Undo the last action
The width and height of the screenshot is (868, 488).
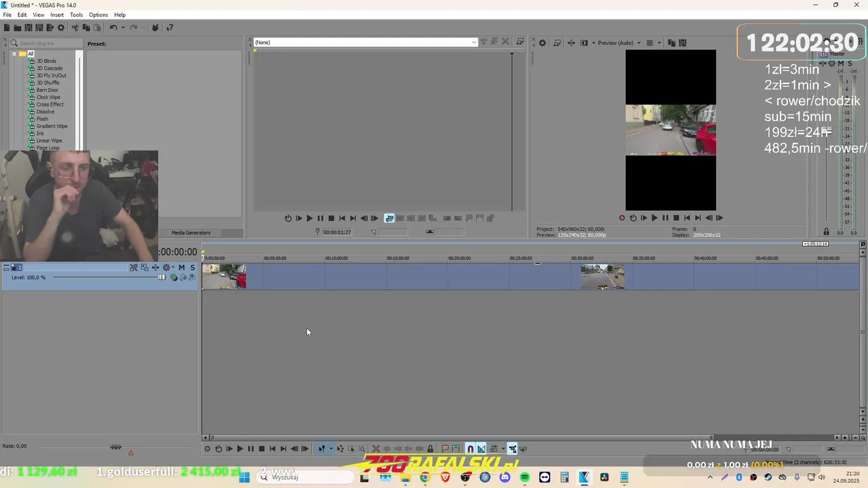click(x=113, y=28)
